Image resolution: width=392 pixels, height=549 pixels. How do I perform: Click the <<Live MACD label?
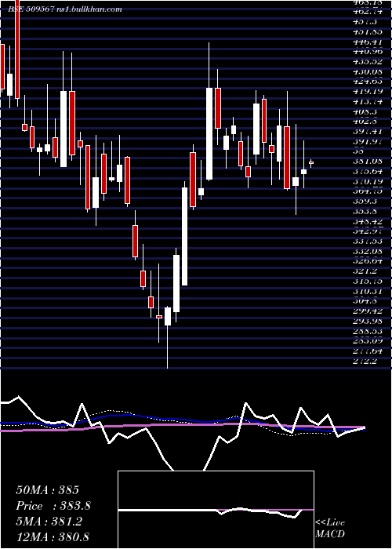click(x=330, y=529)
